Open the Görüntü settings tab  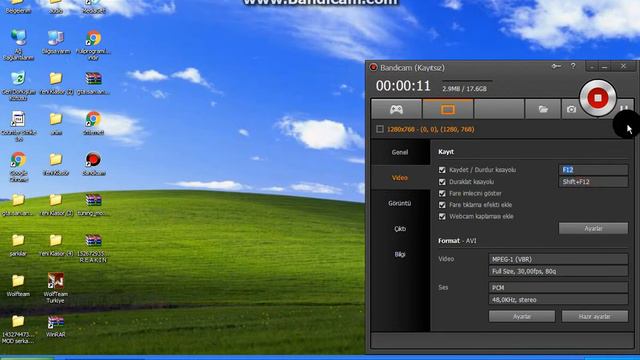[400, 203]
